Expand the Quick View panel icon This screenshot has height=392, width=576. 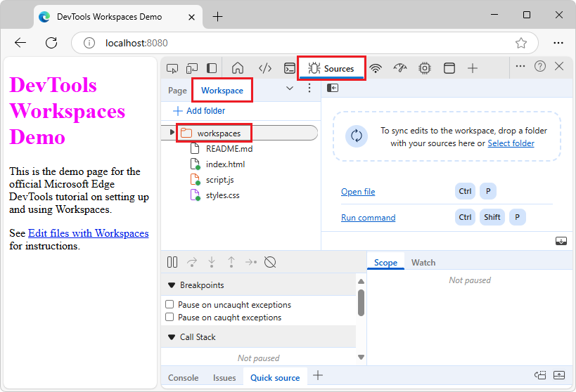click(x=559, y=375)
